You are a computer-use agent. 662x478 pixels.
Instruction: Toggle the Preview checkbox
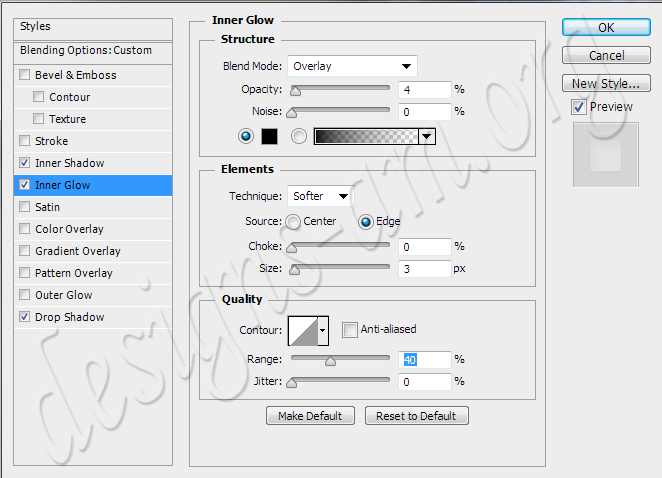(x=579, y=107)
